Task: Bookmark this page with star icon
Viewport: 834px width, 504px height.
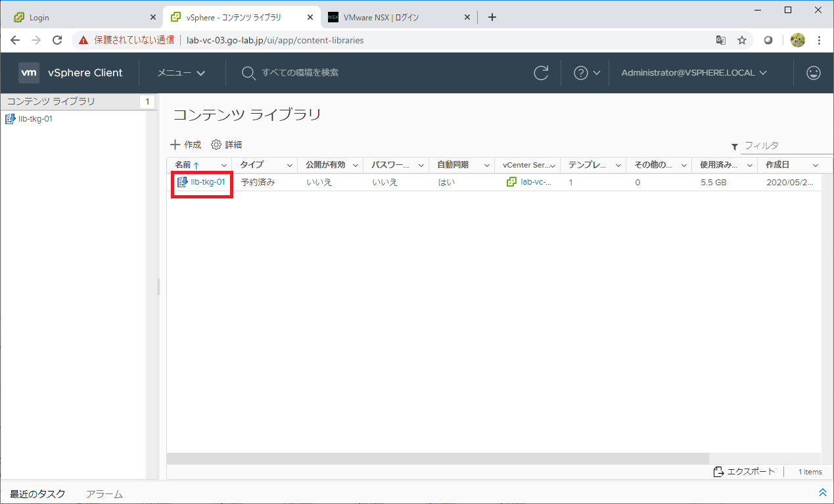Action: pyautogui.click(x=742, y=40)
